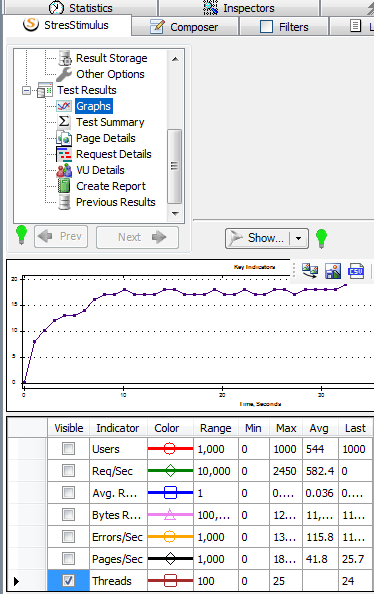Enable visibility for Avg. R... indicator
Screen dimensions: 374x594
coord(69,492)
